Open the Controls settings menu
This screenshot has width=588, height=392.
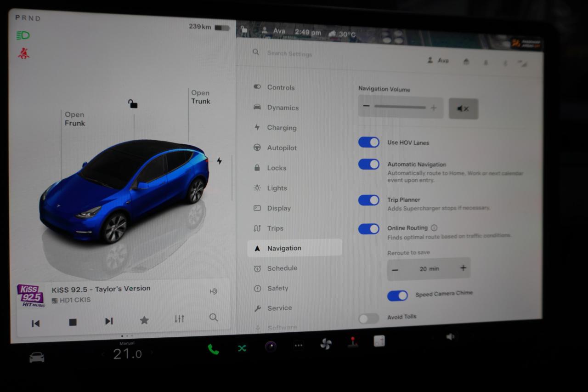[274, 87]
